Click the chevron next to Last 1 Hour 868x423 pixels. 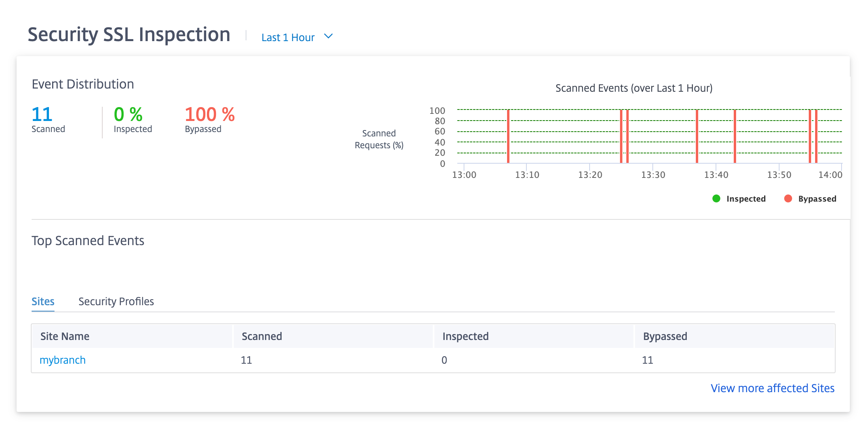point(328,36)
